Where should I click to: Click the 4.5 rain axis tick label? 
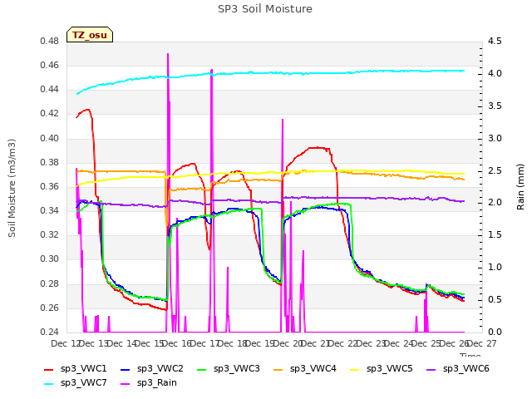[495, 41]
